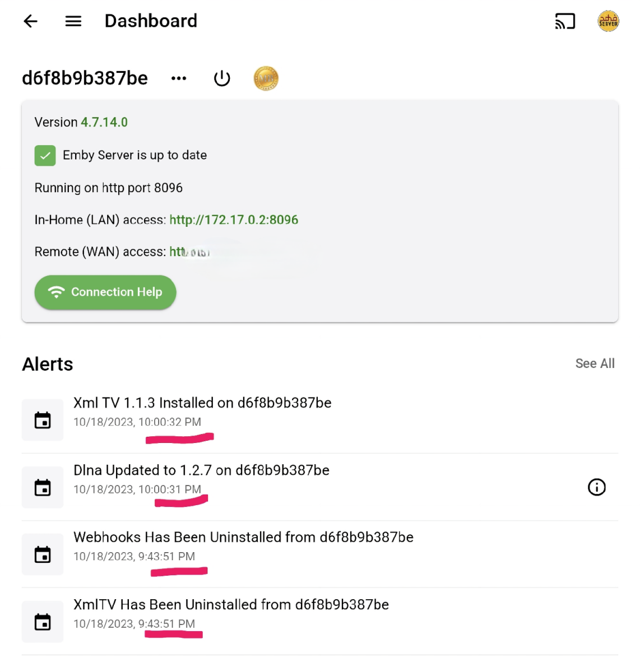
Task: Click the calendar icon on the Webhooks alert
Action: click(x=42, y=554)
